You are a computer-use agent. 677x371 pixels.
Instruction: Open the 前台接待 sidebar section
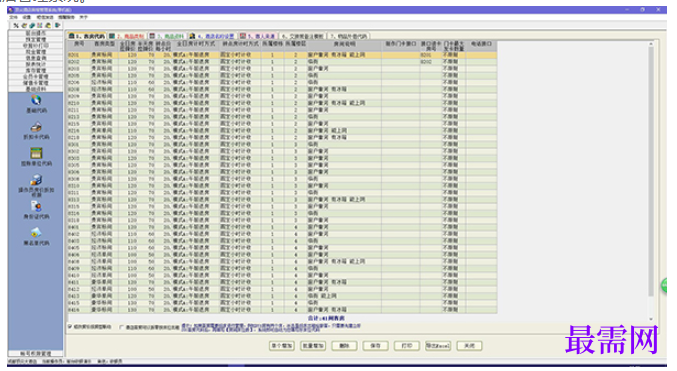tap(36, 33)
